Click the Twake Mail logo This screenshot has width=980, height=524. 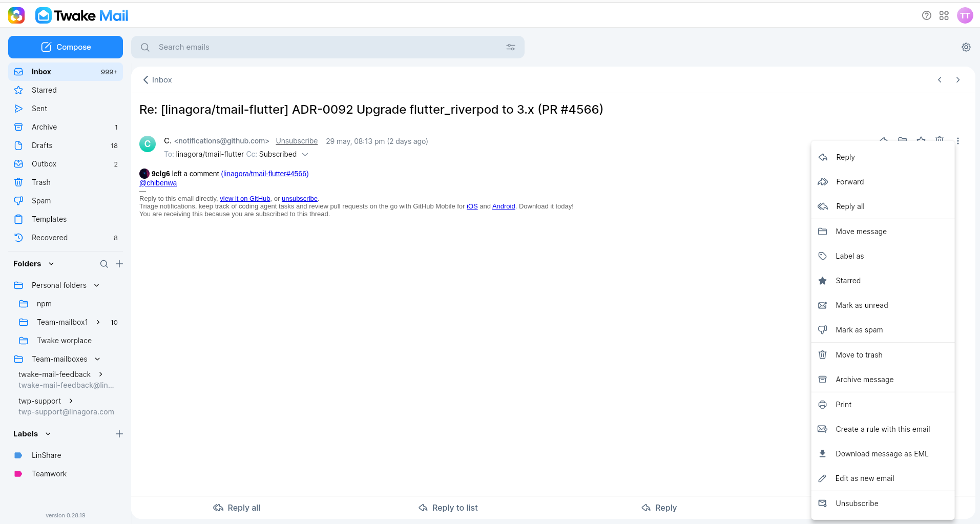[82, 16]
